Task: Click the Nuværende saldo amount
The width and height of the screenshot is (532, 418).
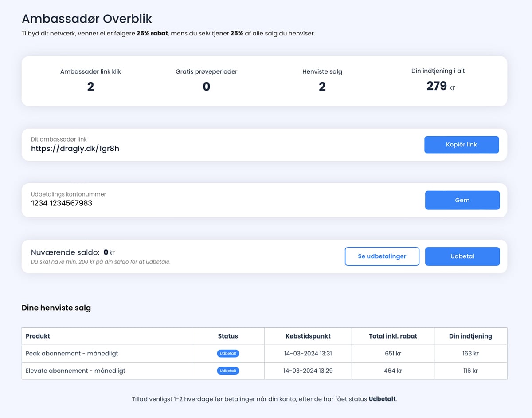Action: [106, 252]
